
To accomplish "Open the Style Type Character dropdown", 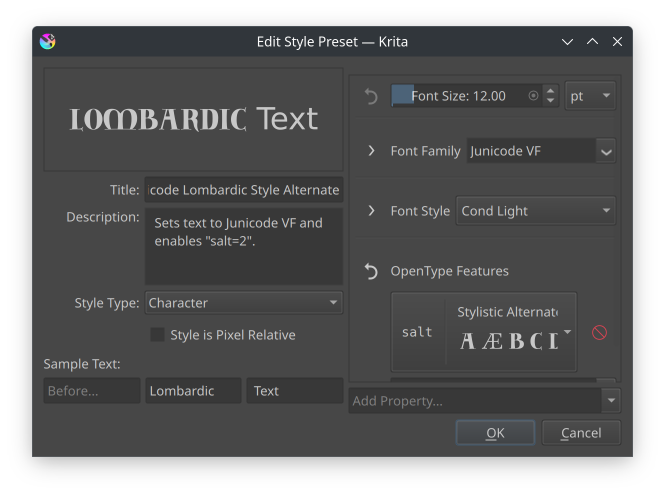I will 243,303.
